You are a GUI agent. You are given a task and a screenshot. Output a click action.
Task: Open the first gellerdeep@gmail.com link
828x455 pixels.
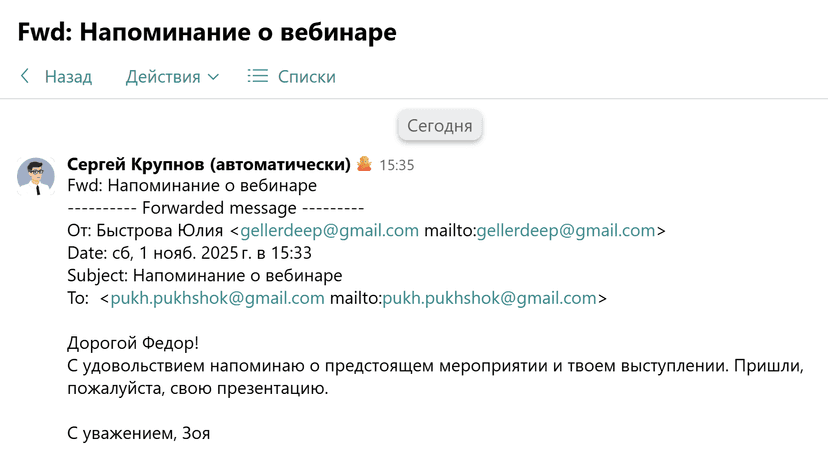point(329,230)
